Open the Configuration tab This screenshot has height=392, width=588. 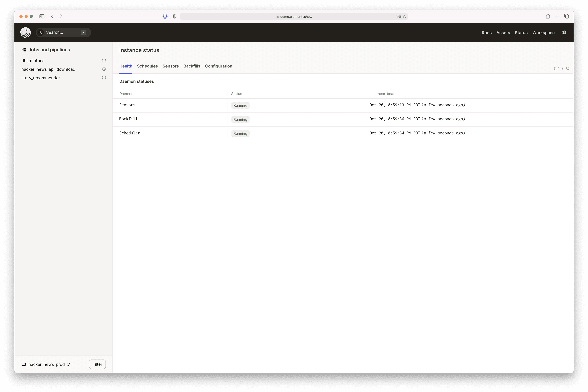pyautogui.click(x=219, y=66)
